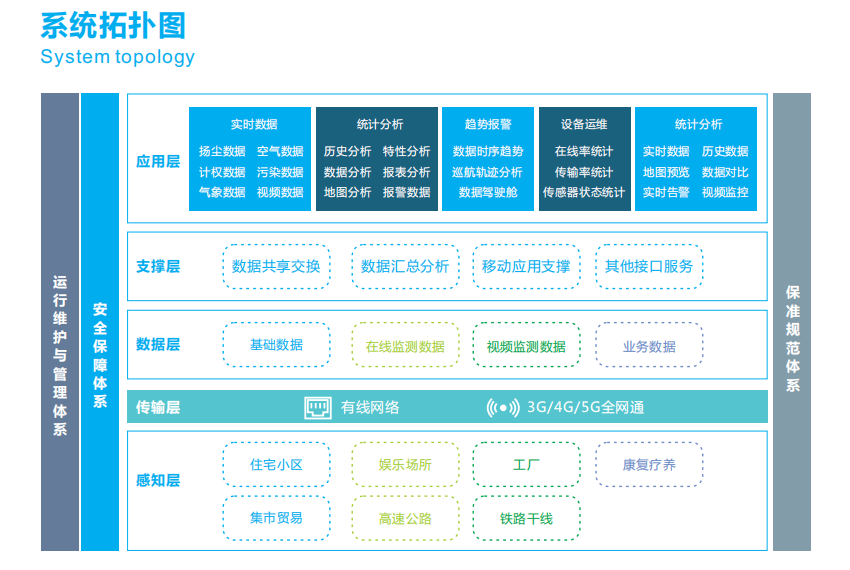Click the wired network icon
The image size is (850, 570).
pyautogui.click(x=317, y=407)
